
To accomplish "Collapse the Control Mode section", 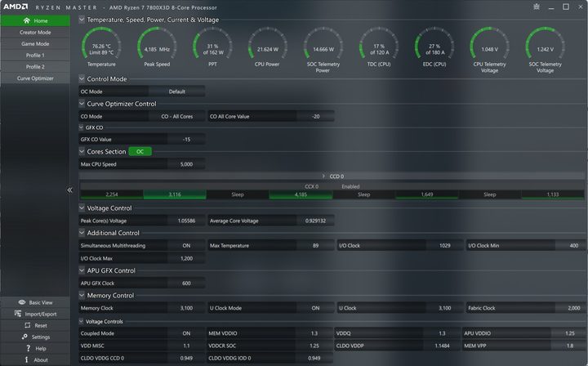I will coord(82,78).
